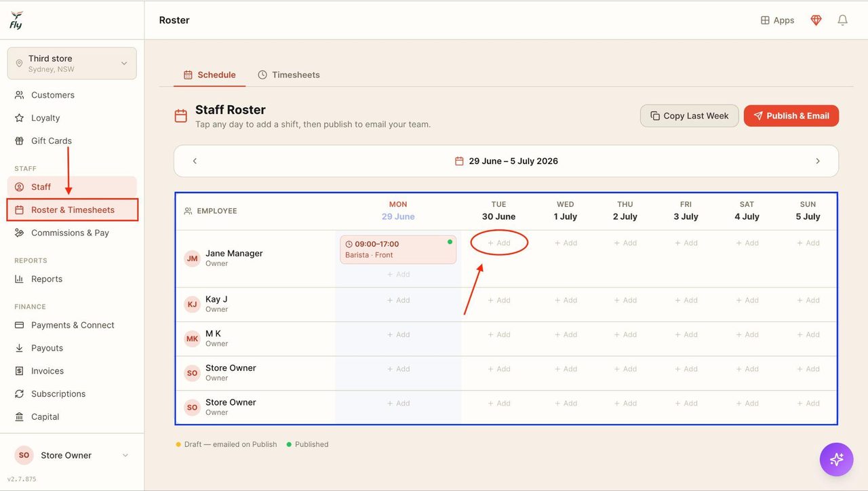
Task: Add Thursday shift for Kay J
Action: pos(625,300)
